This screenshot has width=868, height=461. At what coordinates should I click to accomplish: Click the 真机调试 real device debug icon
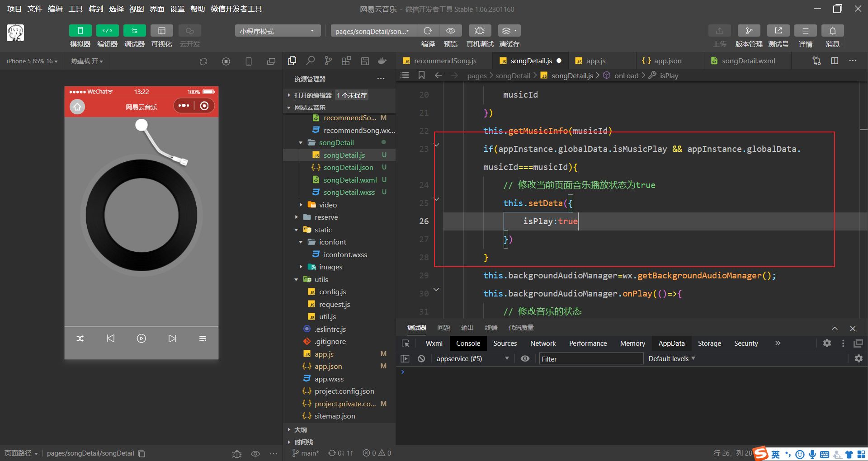pos(480,31)
